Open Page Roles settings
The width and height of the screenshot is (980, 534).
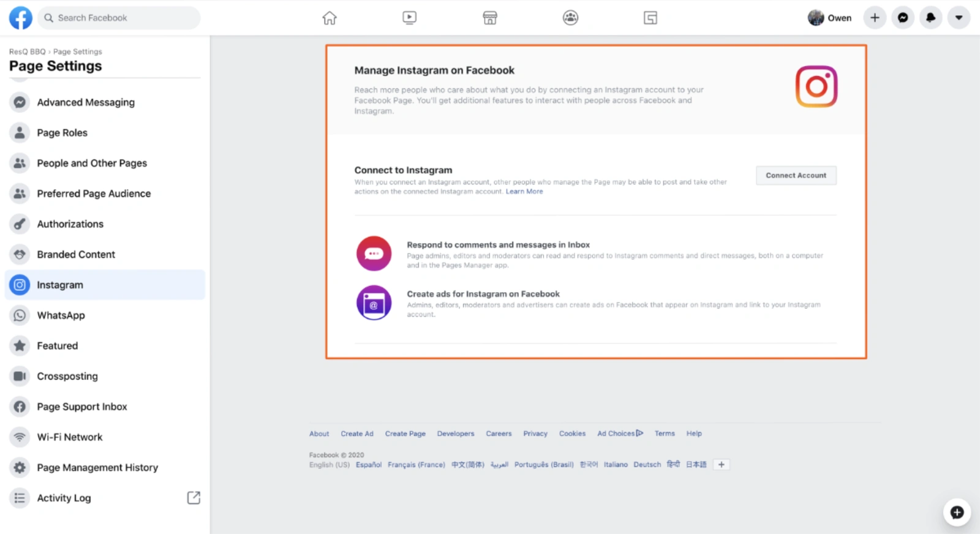click(105, 133)
